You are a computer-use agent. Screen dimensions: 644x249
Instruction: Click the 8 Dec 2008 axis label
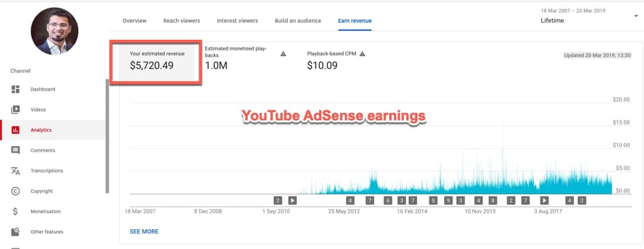coord(208,211)
